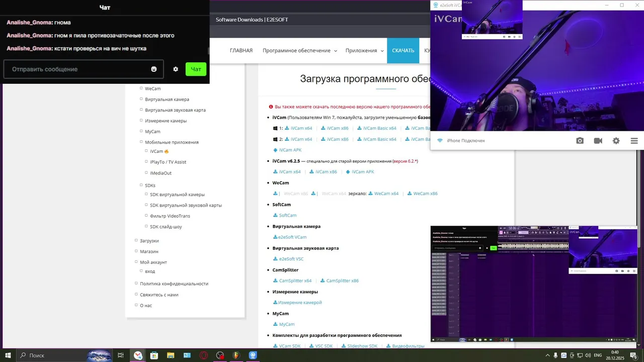Open SDK виртуальной камеры in sidebar
The width and height of the screenshot is (644, 362).
(x=177, y=195)
